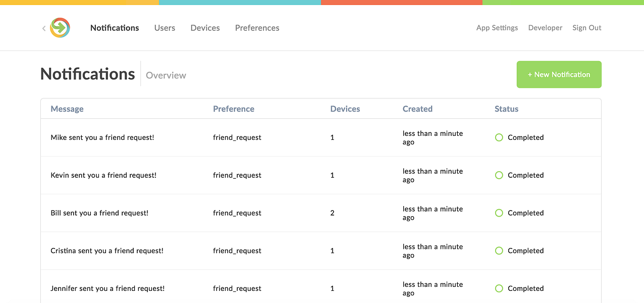Visit the Developer link
This screenshot has width=644, height=303.
[545, 28]
